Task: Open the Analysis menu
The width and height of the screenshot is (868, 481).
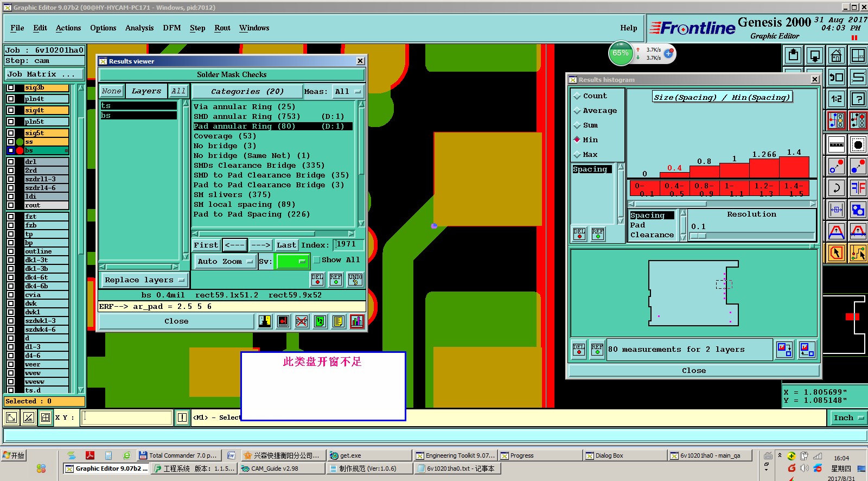Action: tap(139, 28)
